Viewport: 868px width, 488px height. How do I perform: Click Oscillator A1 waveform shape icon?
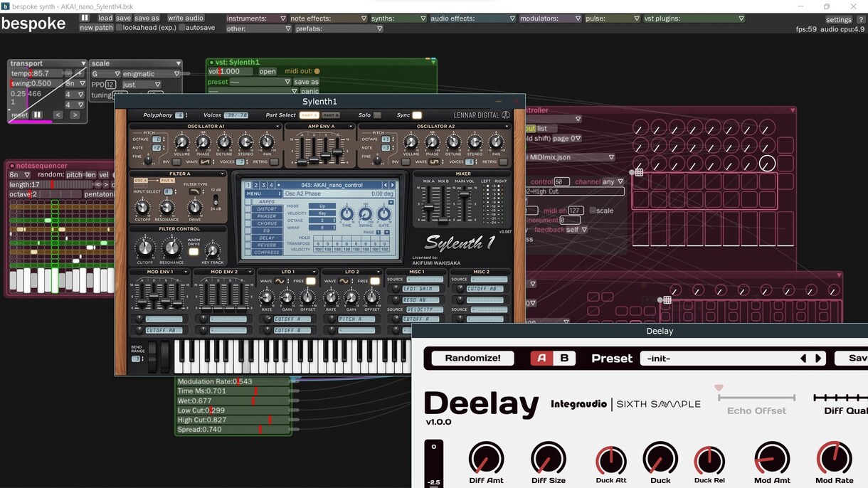click(x=206, y=162)
